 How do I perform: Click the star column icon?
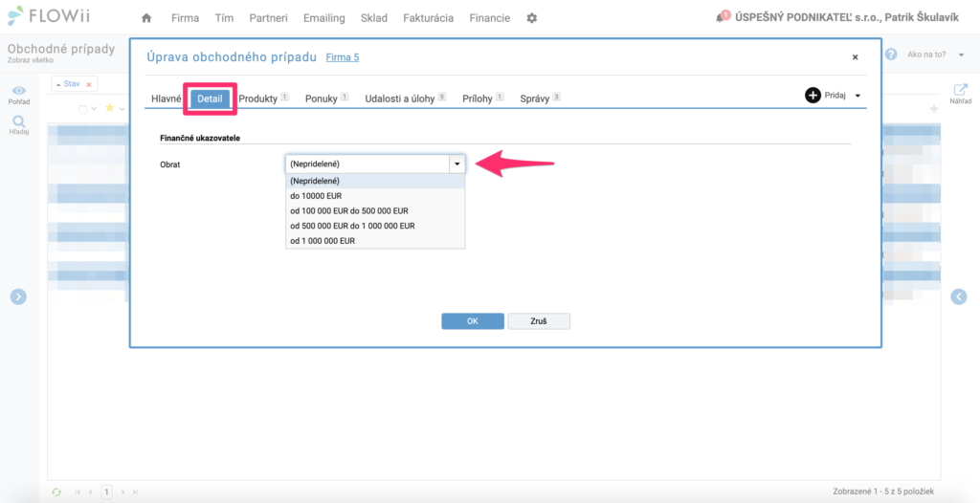pos(110,108)
